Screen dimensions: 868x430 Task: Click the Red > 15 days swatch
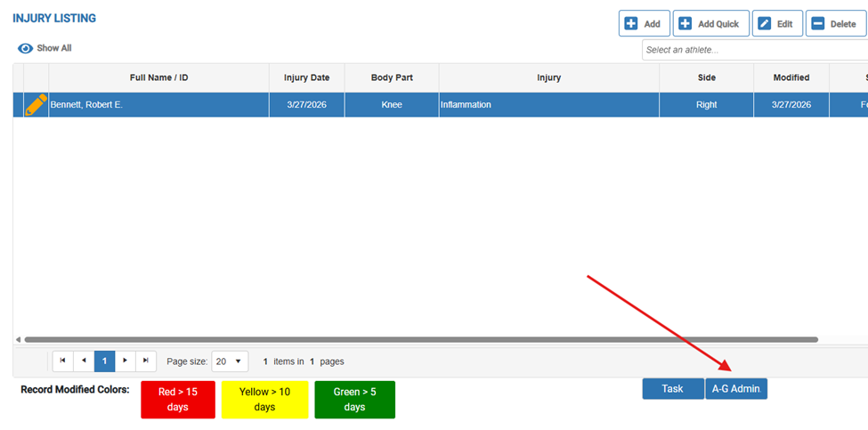point(178,400)
